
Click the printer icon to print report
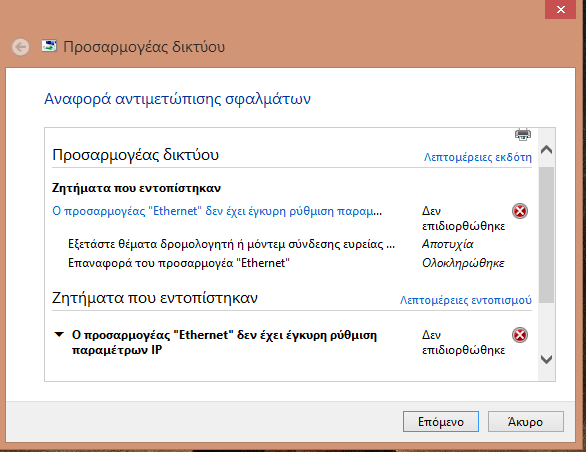pyautogui.click(x=523, y=134)
